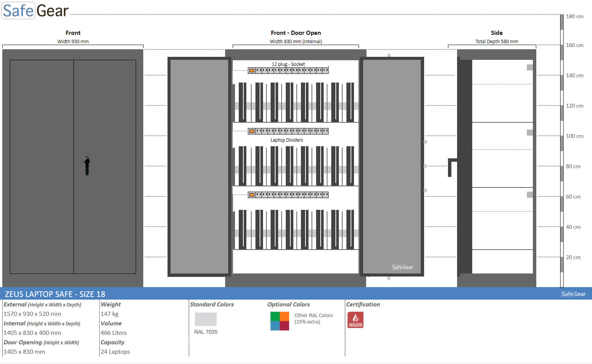Click the 'Laptop Dividers' label
592x364 pixels.
click(x=287, y=140)
